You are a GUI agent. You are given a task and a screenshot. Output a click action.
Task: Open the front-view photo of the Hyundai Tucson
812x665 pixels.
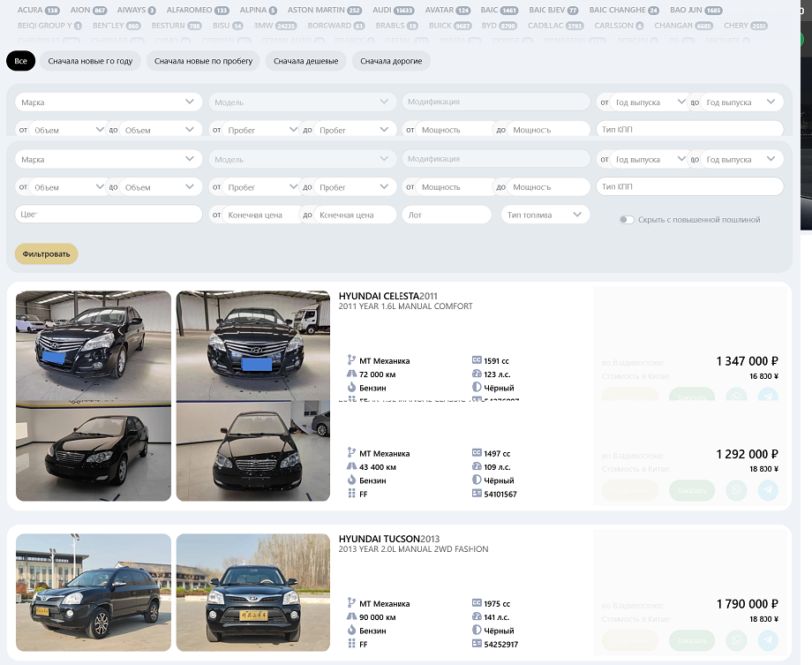pos(252,593)
